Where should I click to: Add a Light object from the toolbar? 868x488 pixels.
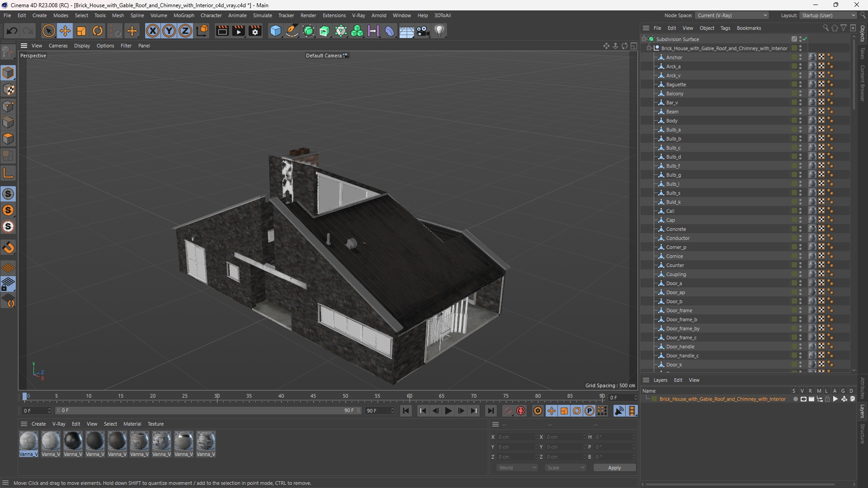coord(439,31)
